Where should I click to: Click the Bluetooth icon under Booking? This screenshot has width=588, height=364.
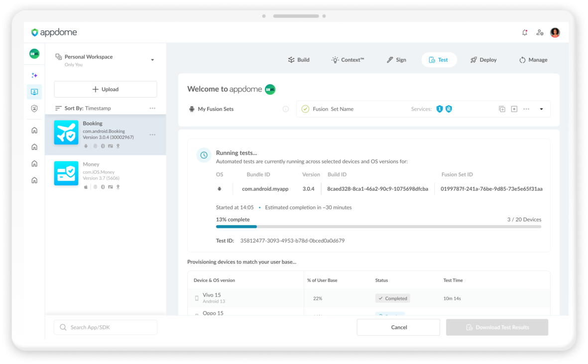click(x=103, y=146)
